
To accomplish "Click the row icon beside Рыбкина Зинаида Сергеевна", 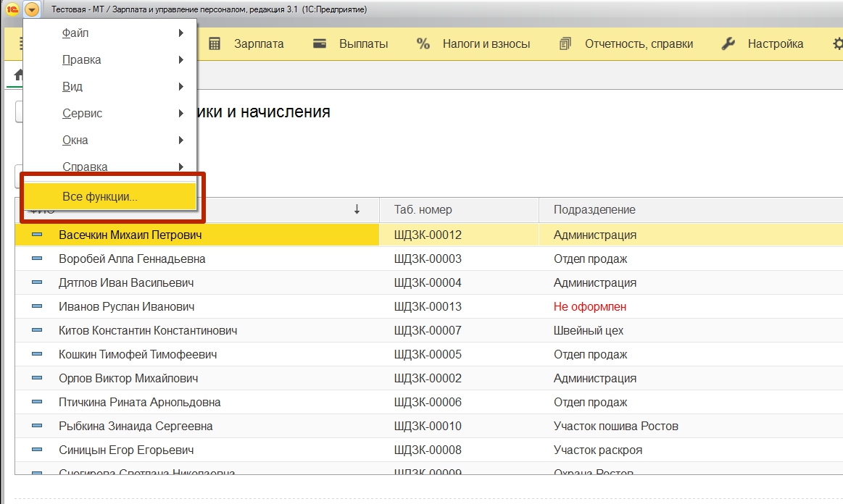I will [x=37, y=426].
